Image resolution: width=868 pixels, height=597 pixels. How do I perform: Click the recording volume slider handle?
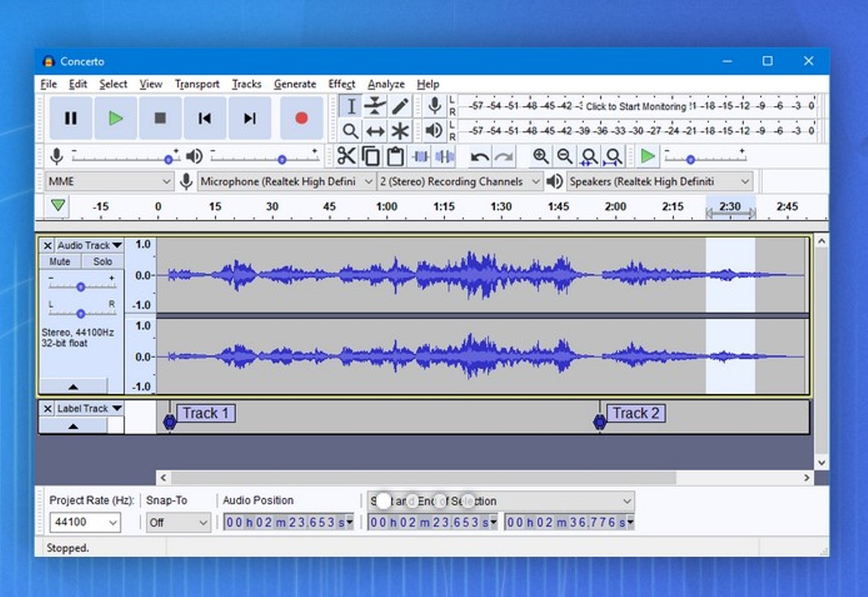(169, 160)
